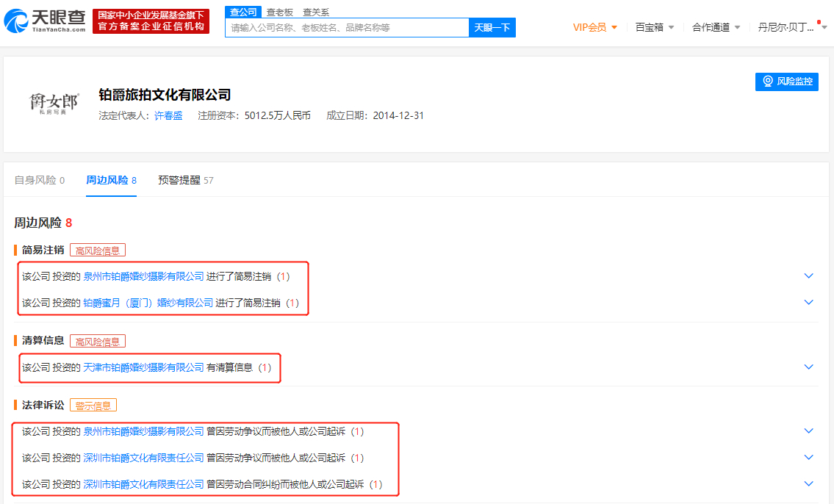
Task: Open legal representative 许春盛 link
Action: click(x=168, y=115)
